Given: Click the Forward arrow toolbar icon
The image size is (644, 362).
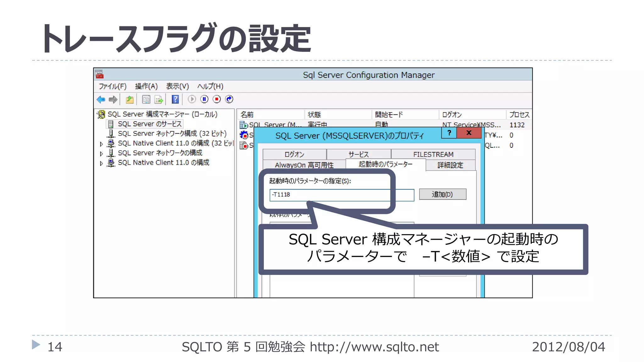Looking at the screenshot, I should (113, 100).
